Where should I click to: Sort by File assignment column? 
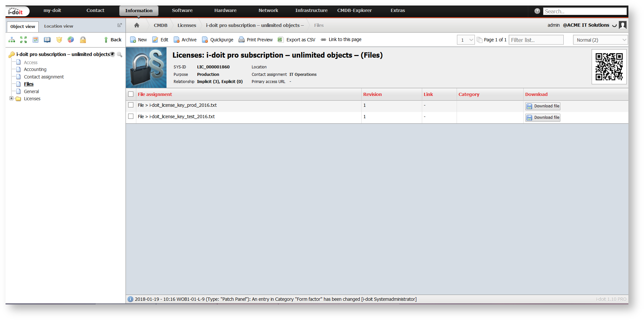[x=155, y=94]
